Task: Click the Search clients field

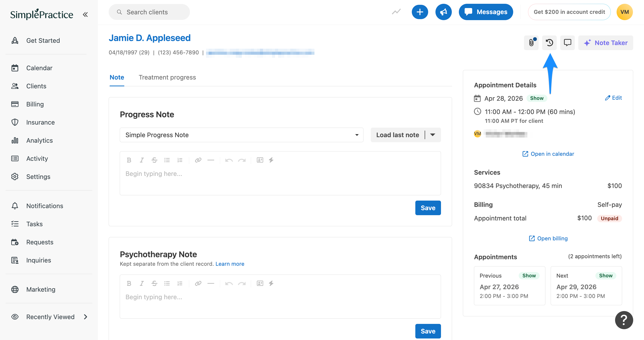Action: click(149, 12)
